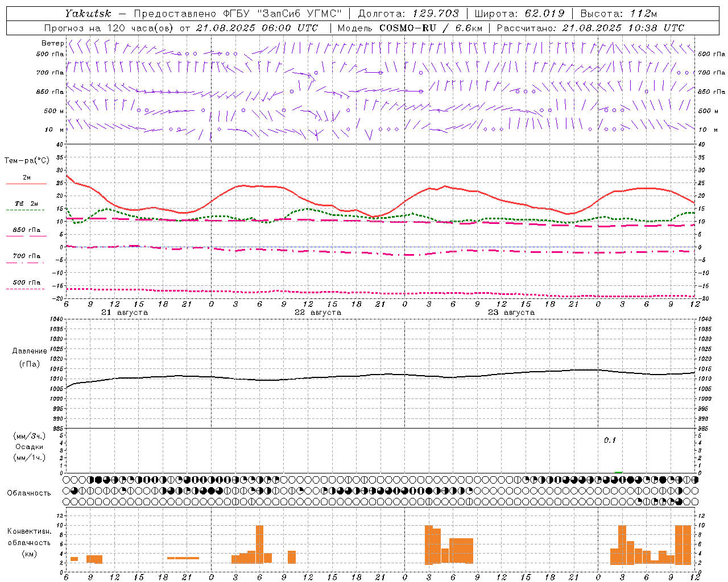Click the 'Ветер' wind panel label
The width and height of the screenshot is (728, 582).
[x=52, y=43]
